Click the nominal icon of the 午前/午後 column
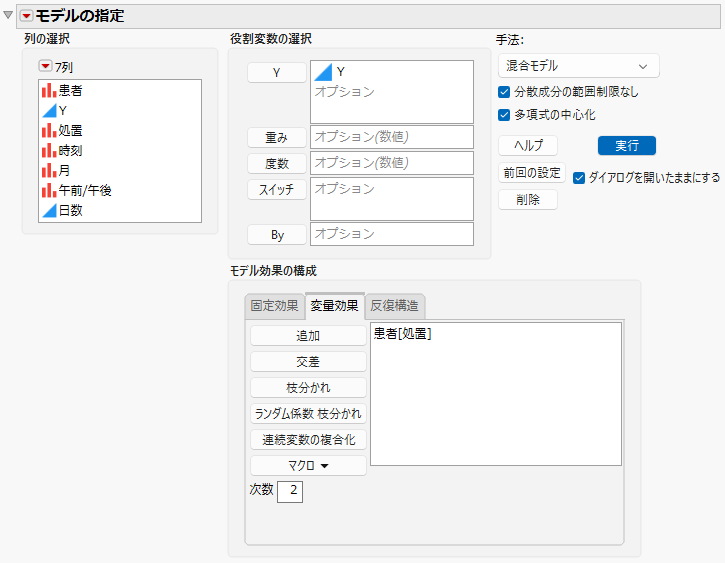 pos(49,190)
